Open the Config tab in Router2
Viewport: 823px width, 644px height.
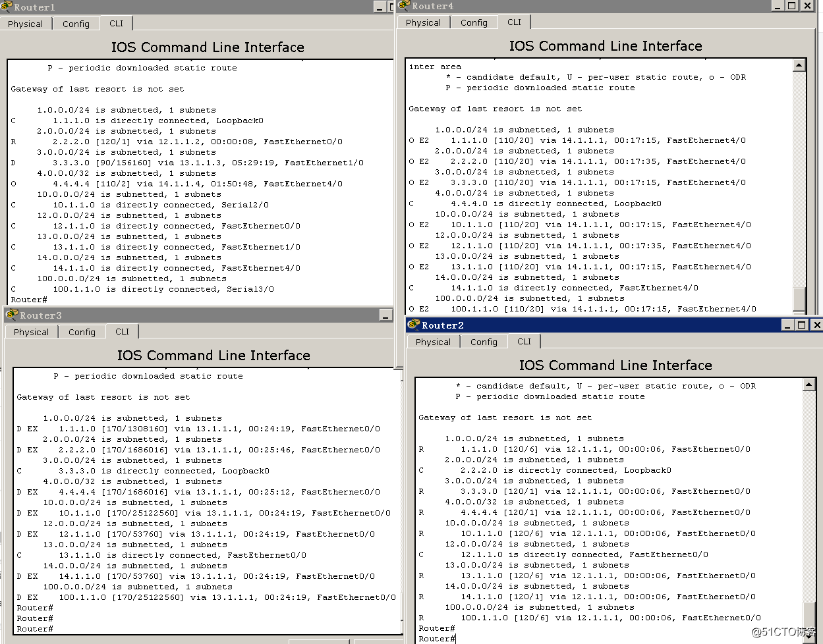(x=484, y=342)
